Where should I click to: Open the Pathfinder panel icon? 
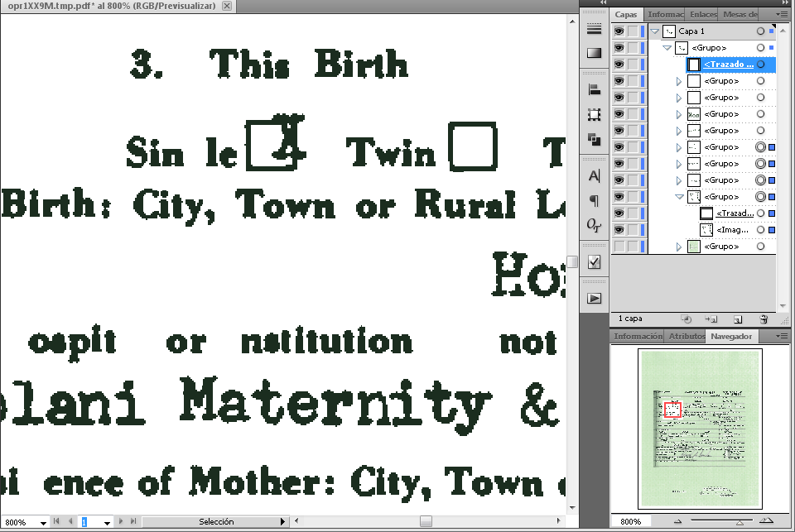coord(594,139)
